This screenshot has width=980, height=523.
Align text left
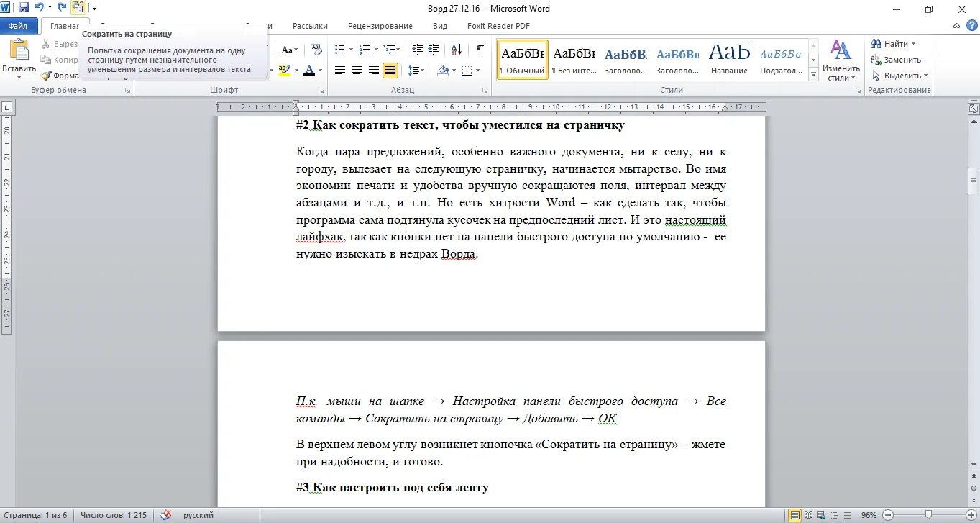pos(339,70)
